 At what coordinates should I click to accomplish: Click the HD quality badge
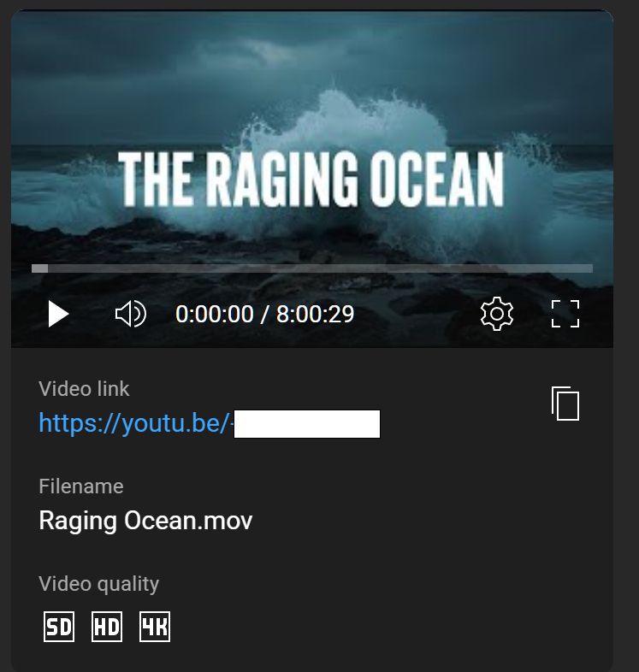click(x=107, y=627)
